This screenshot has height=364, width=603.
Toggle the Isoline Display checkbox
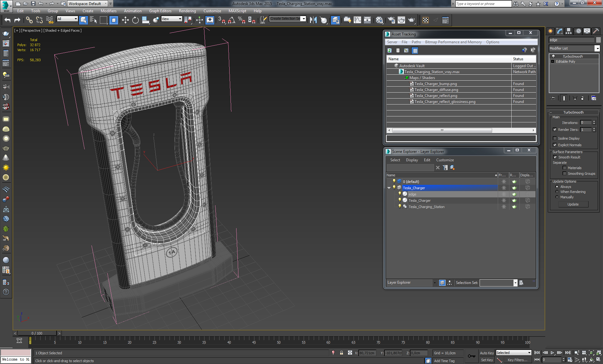pyautogui.click(x=555, y=138)
